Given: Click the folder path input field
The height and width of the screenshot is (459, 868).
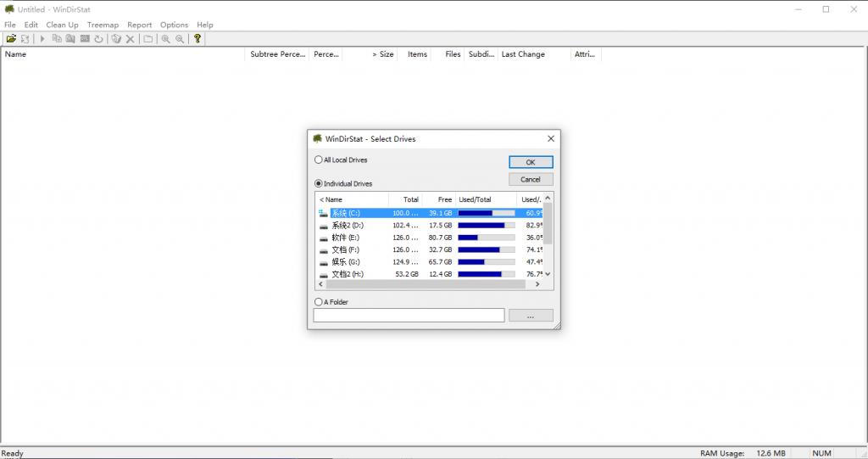Looking at the screenshot, I should pos(409,316).
